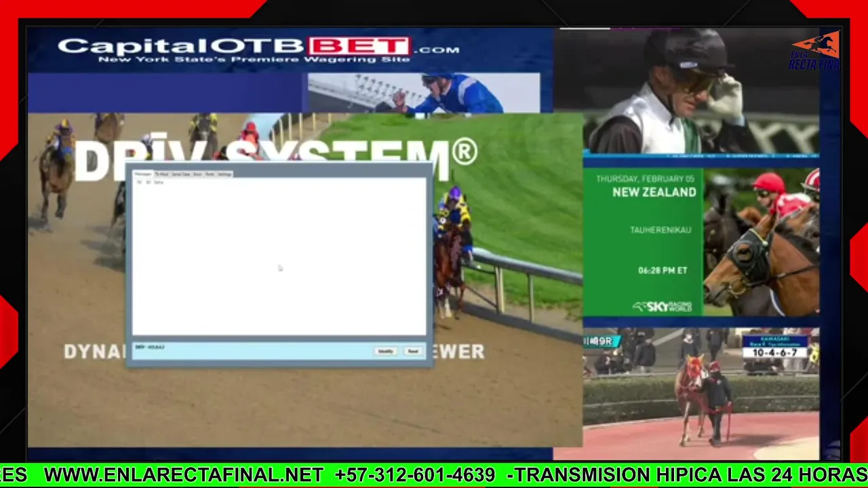The width and height of the screenshot is (868, 488).
Task: Select the Messages tab in the dialog
Action: 143,174
